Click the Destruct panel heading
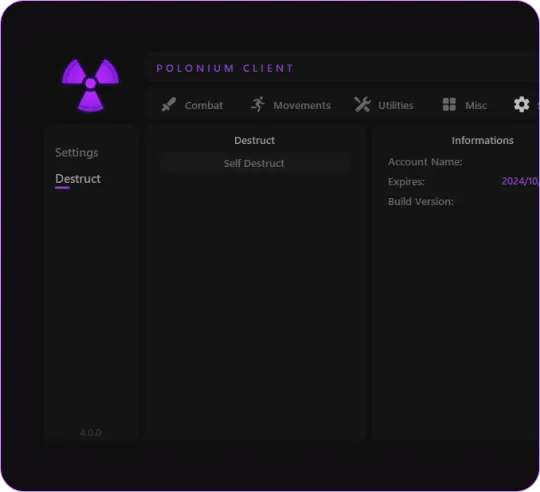 (255, 140)
